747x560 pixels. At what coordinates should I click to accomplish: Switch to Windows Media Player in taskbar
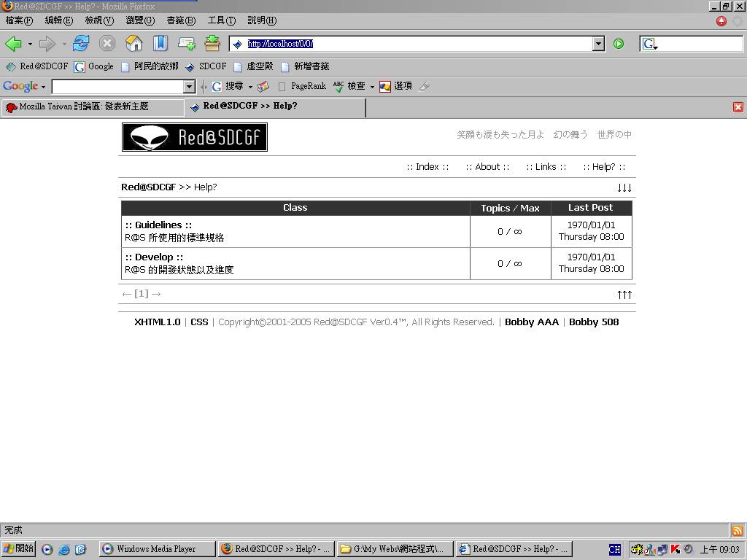coord(156,549)
